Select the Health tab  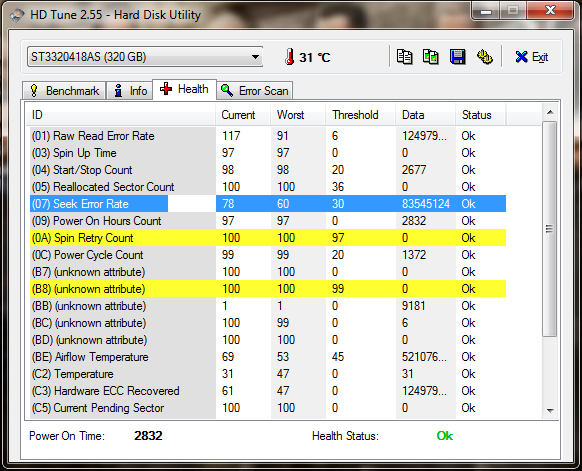point(184,89)
